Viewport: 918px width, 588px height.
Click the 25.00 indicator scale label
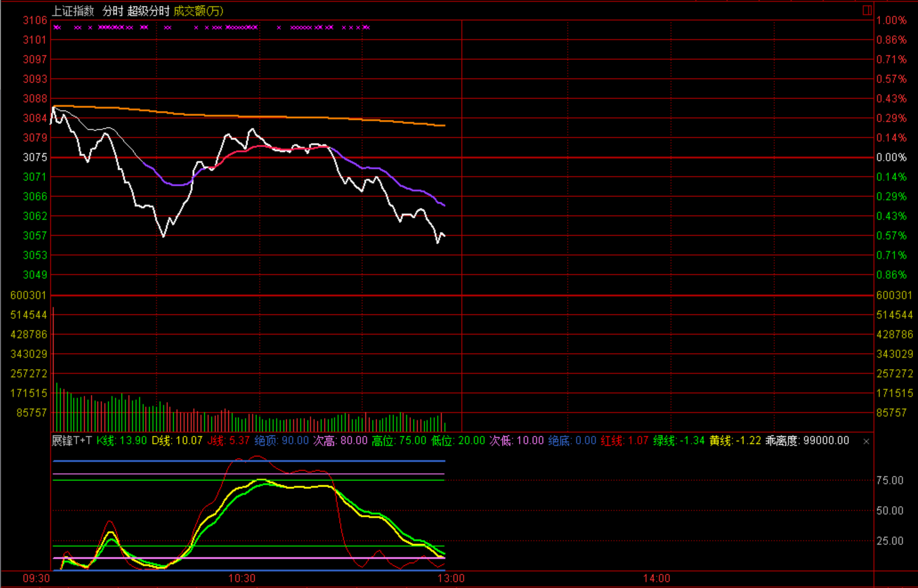click(x=890, y=541)
